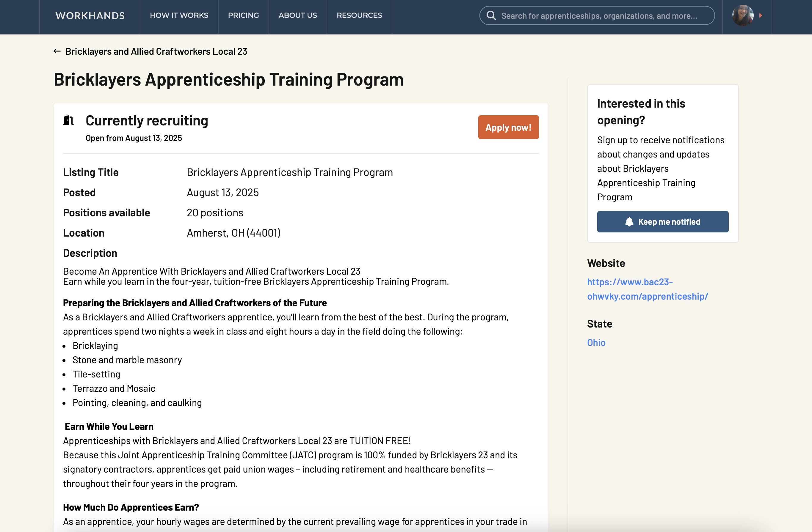Image resolution: width=812 pixels, height=532 pixels.
Task: Click the door icon beside Currently recruiting
Action: pos(68,120)
